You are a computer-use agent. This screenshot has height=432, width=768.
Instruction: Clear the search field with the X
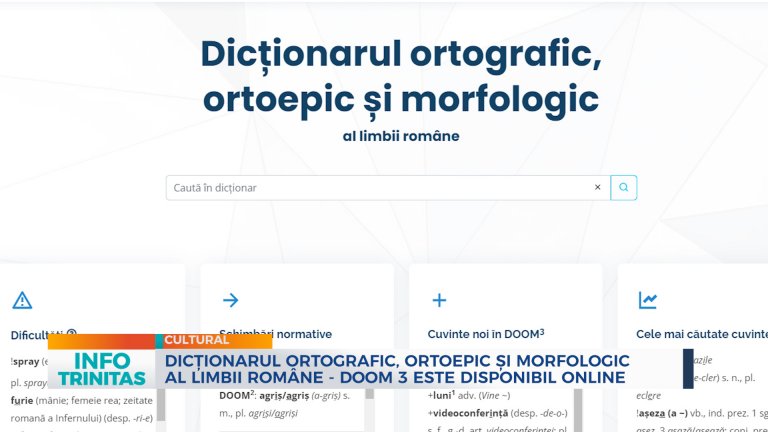click(x=598, y=187)
